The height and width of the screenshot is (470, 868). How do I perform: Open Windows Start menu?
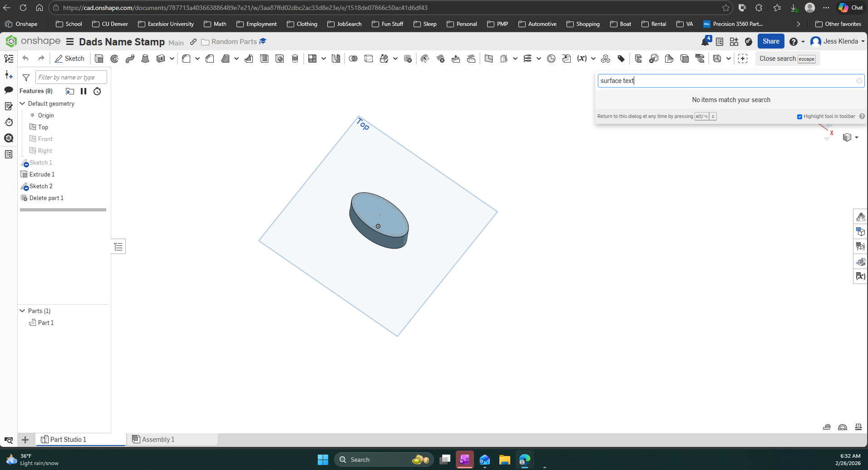click(323, 460)
